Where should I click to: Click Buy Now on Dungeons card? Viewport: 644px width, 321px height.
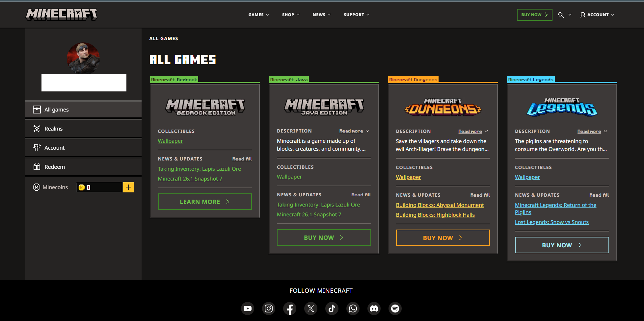(443, 238)
